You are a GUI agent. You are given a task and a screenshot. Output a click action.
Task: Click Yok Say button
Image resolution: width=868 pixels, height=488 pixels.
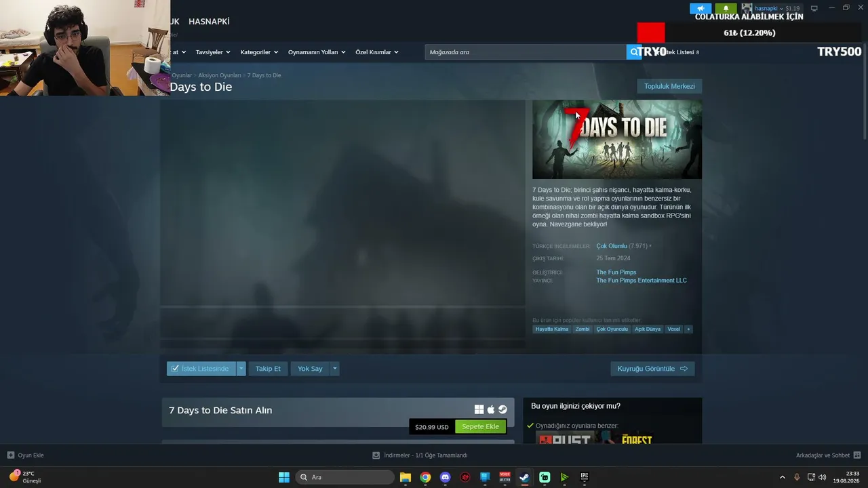coord(310,369)
